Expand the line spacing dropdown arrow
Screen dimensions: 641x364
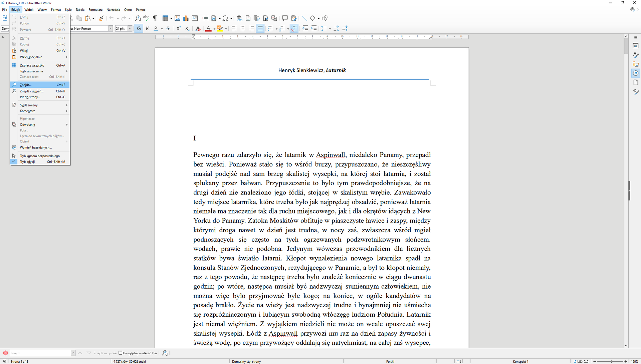(x=330, y=29)
